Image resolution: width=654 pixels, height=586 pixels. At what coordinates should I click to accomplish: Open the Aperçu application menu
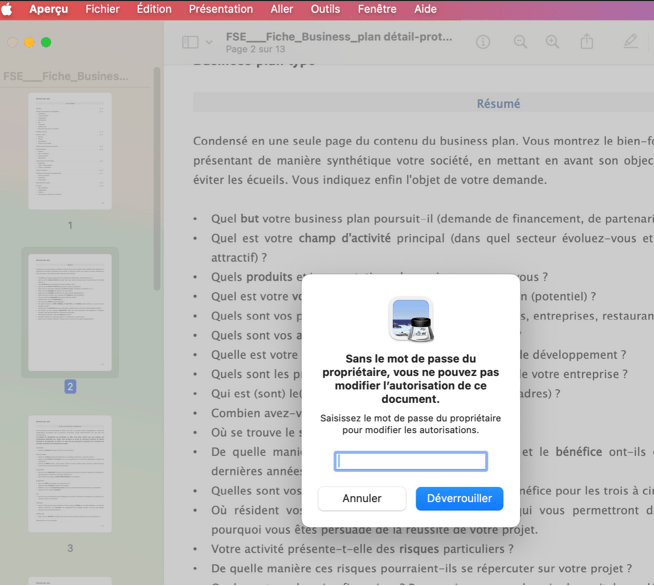point(48,9)
